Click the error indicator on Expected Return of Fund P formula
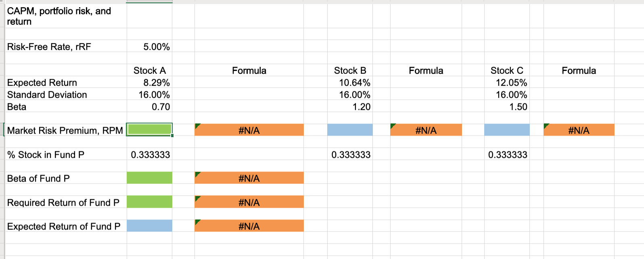This screenshot has width=644, height=259. (x=197, y=221)
